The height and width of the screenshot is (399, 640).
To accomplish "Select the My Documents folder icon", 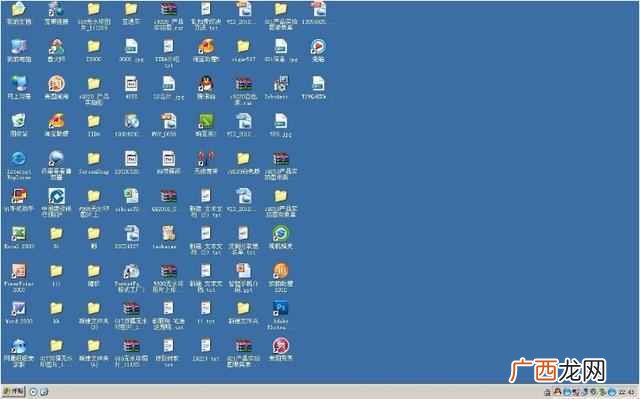I will point(19,9).
